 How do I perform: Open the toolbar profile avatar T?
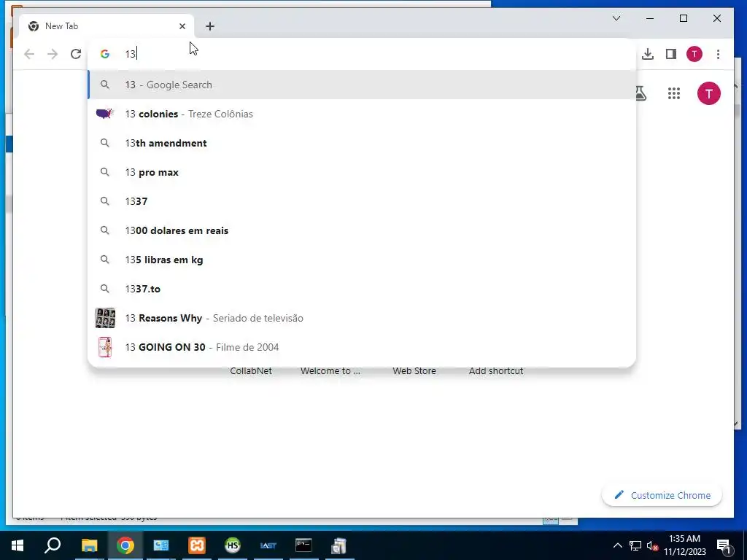click(x=694, y=54)
